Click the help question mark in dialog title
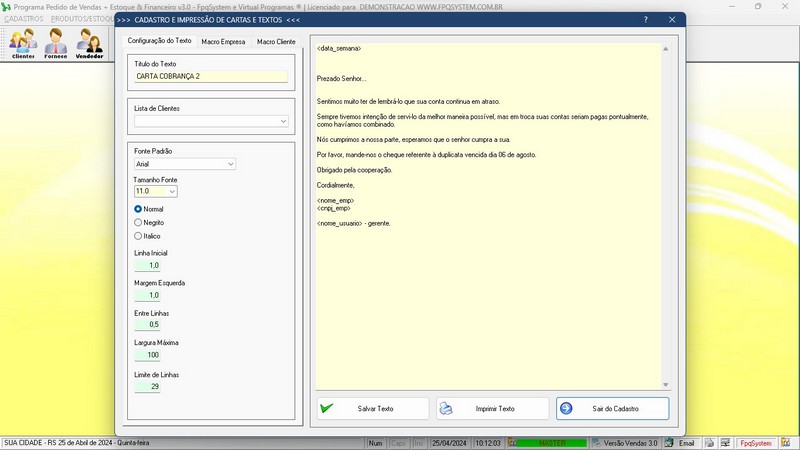The image size is (800, 450). tap(645, 20)
